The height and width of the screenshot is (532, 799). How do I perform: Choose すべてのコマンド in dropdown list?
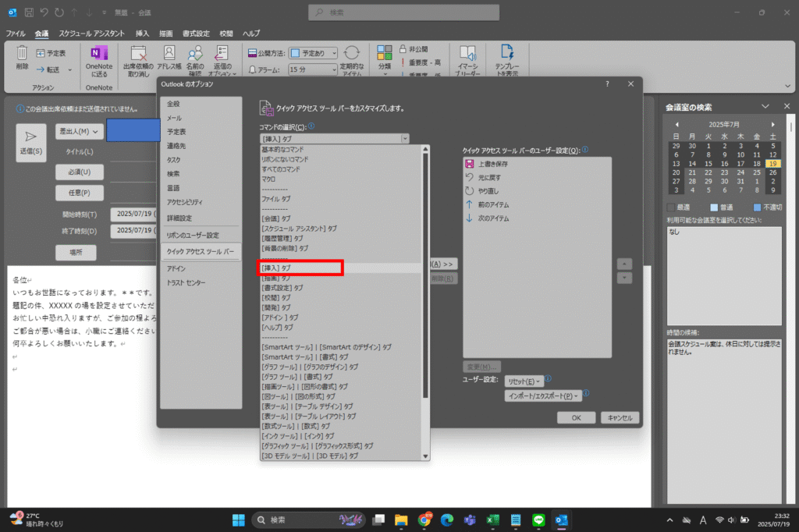341,169
